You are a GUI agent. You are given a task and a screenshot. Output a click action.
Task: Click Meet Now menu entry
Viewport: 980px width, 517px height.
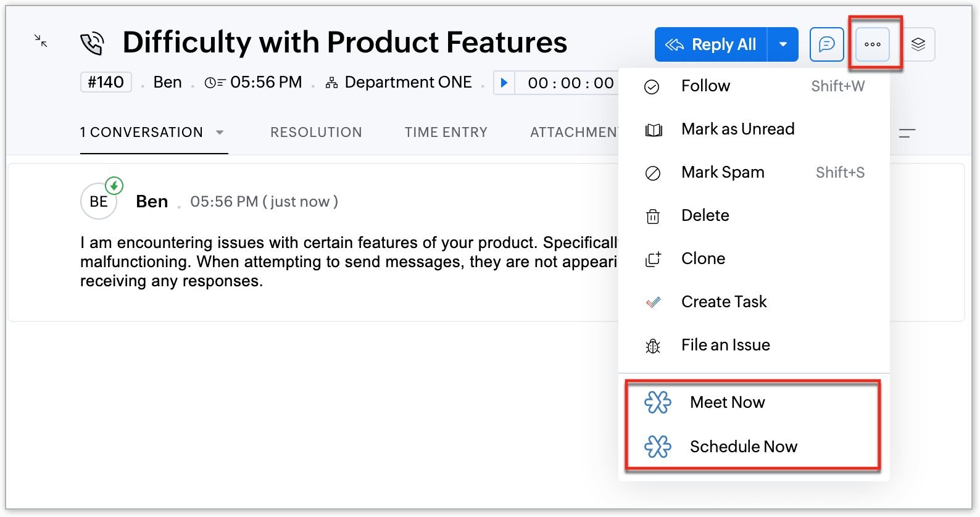tap(727, 402)
